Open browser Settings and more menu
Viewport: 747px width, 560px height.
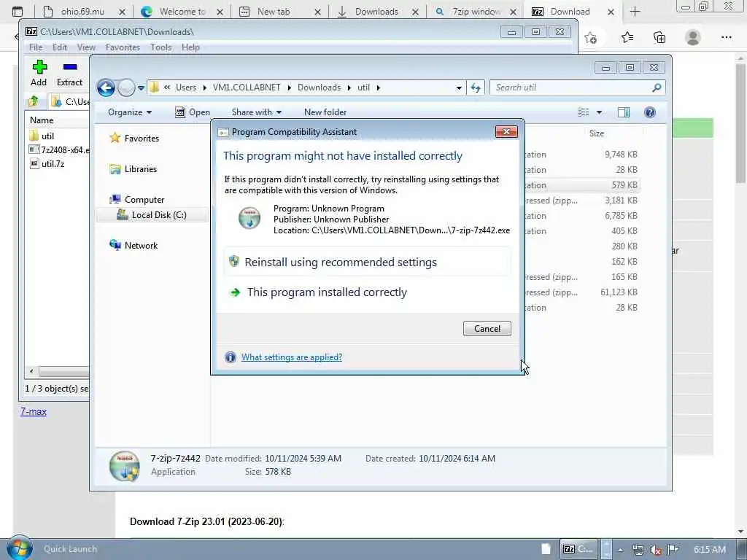(x=726, y=37)
